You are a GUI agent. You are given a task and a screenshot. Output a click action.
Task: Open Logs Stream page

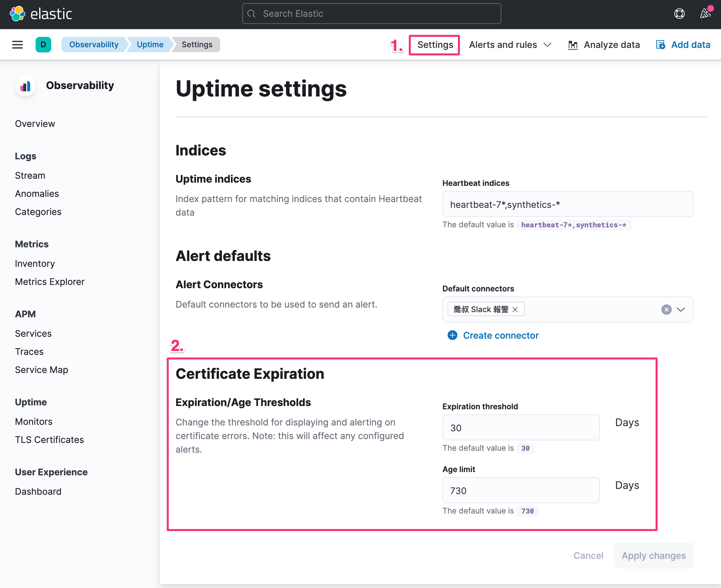(30, 175)
